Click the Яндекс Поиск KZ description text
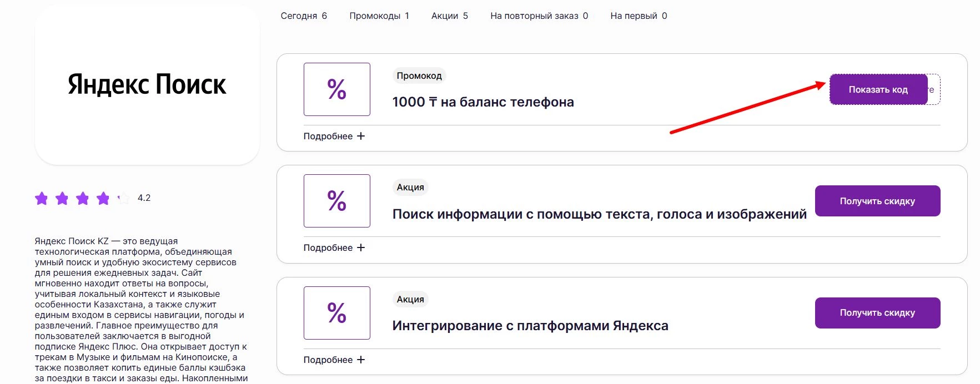980x384 pixels. pyautogui.click(x=142, y=310)
